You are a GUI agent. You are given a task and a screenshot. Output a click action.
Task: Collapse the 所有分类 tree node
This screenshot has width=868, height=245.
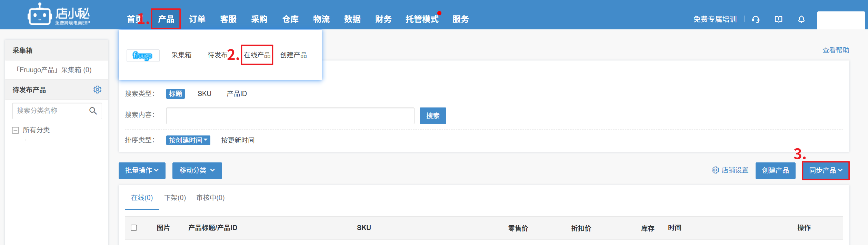click(15, 130)
